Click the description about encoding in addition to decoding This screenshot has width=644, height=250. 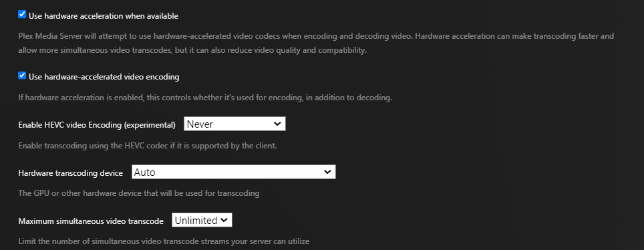coord(205,98)
